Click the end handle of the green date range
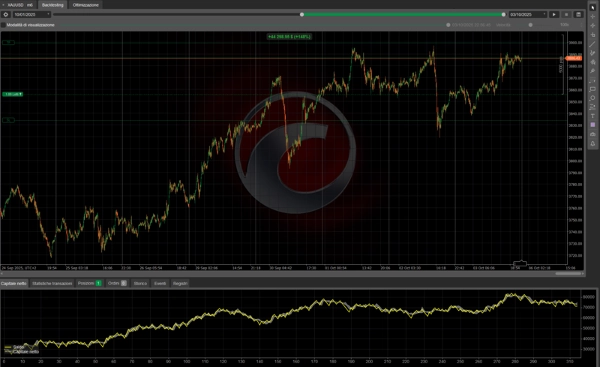Image resolution: width=600 pixels, height=367 pixels. click(x=503, y=15)
